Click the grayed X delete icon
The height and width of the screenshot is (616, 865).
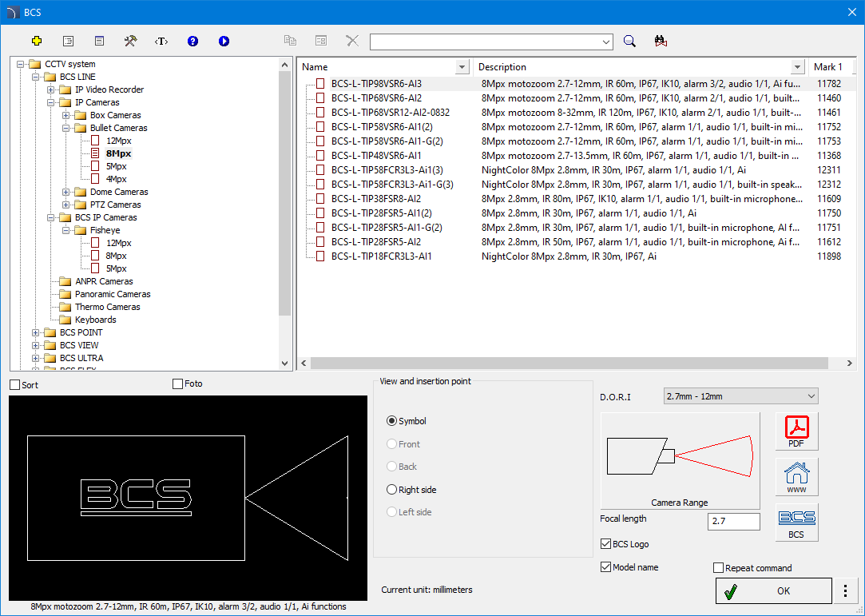click(x=352, y=41)
